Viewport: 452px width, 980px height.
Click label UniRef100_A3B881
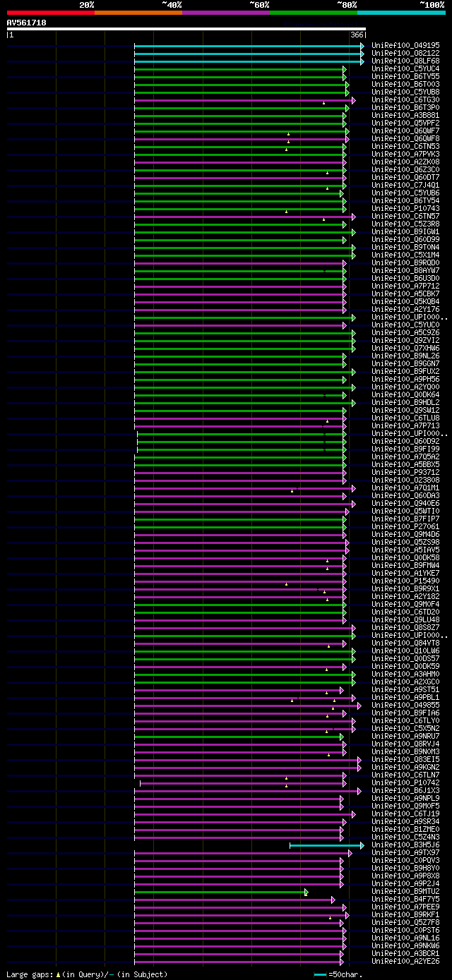pos(405,115)
